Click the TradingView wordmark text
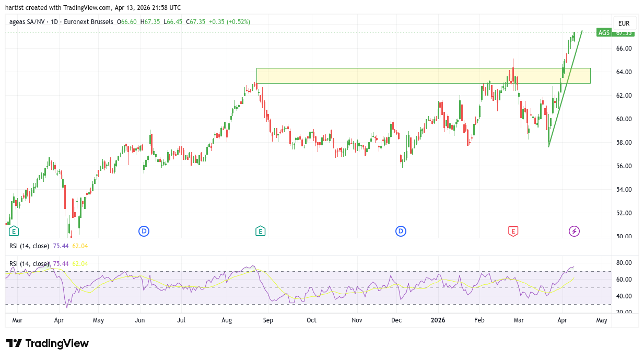The width and height of the screenshot is (644, 359). [x=57, y=343]
